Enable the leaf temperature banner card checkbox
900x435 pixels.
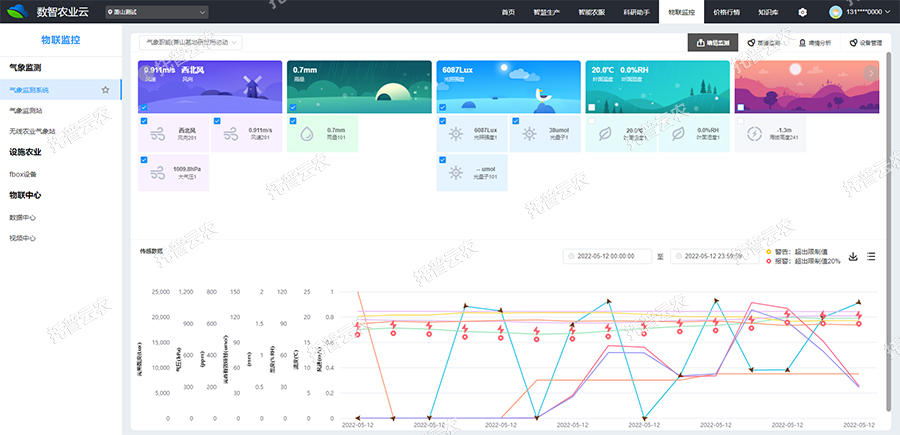[x=592, y=108]
